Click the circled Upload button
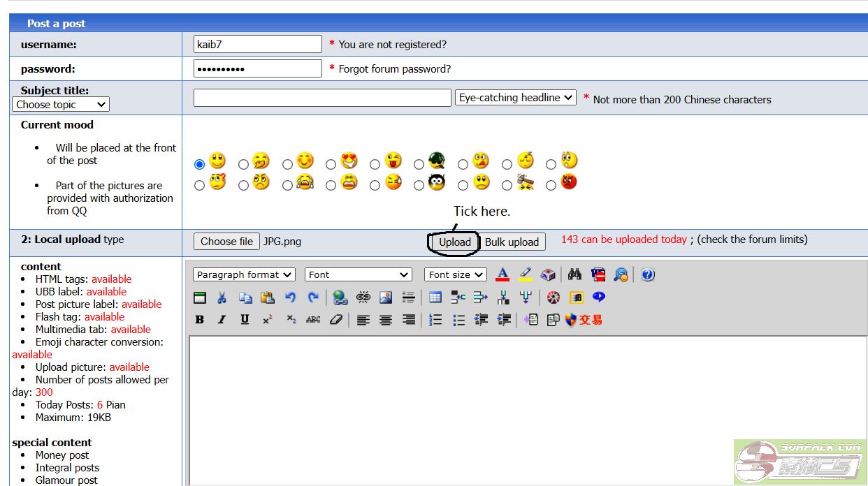 [454, 242]
